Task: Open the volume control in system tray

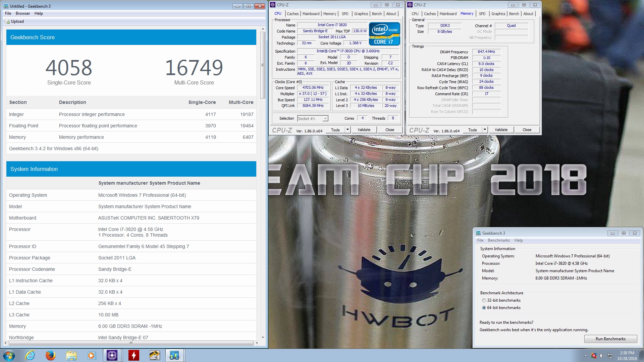Action: pyautogui.click(x=602, y=356)
